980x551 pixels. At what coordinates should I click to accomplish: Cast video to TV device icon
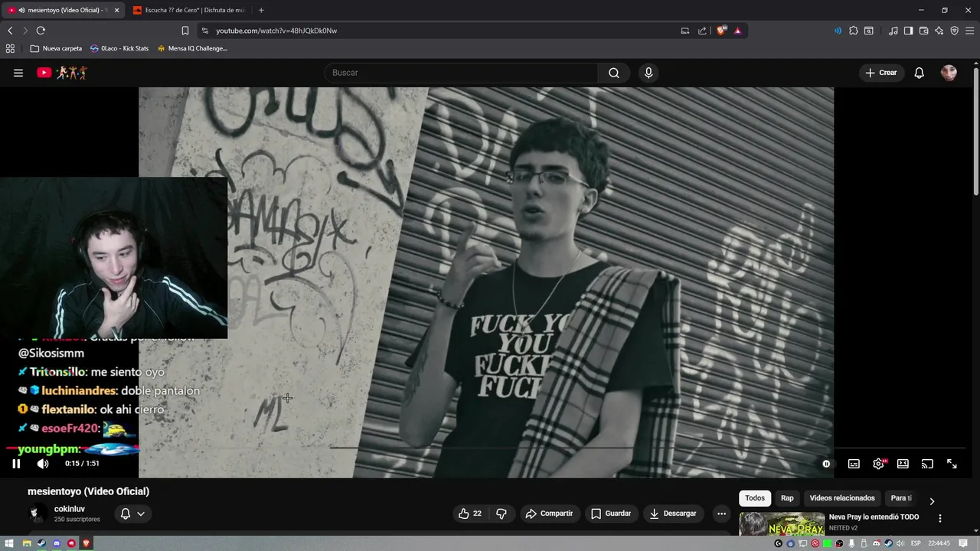(x=927, y=464)
